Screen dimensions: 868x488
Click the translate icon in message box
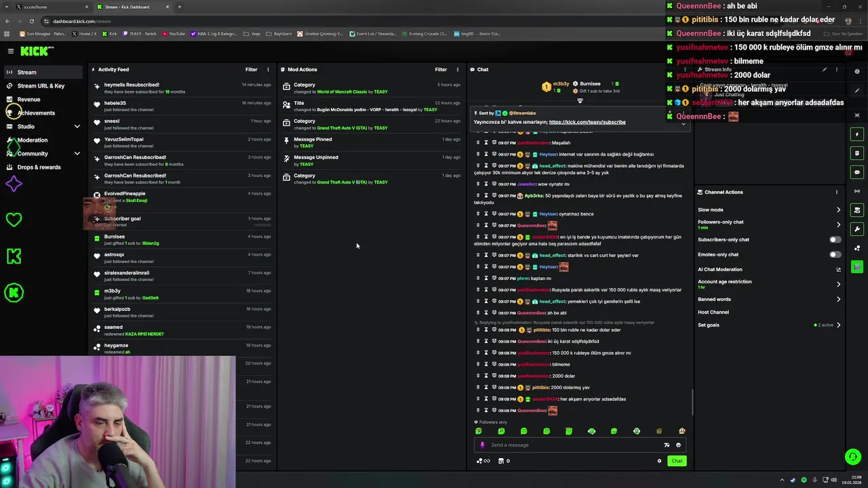[x=667, y=445]
